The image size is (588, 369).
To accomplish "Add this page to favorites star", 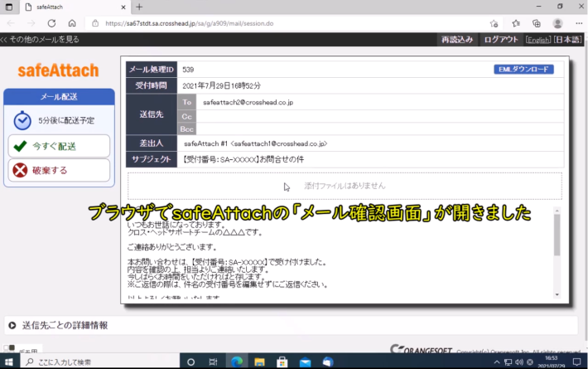I will coord(494,23).
